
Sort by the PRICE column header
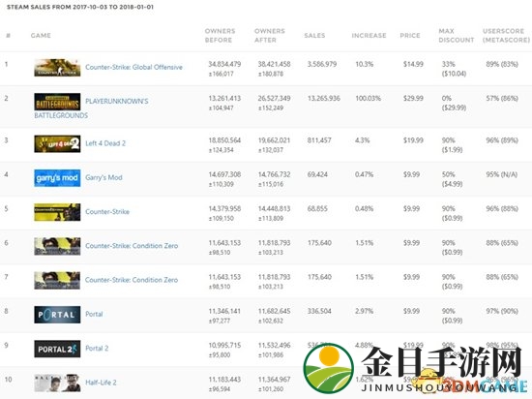[410, 35]
